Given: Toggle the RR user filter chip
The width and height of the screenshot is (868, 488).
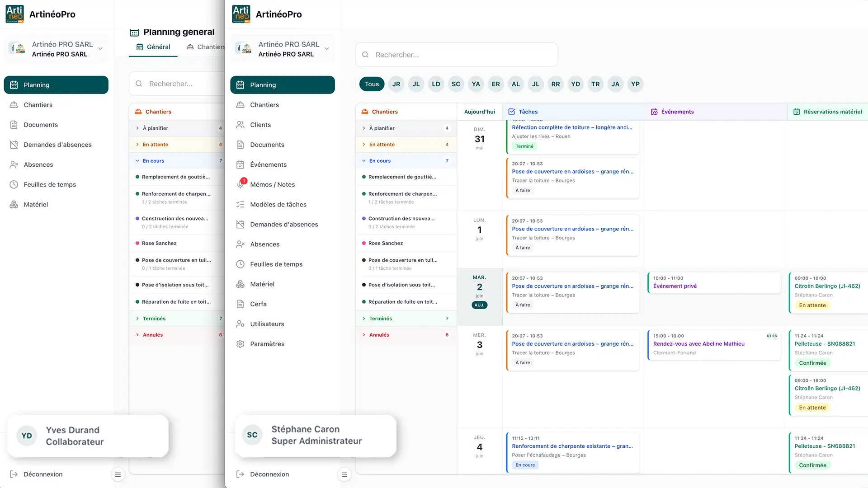Looking at the screenshot, I should [x=556, y=84].
